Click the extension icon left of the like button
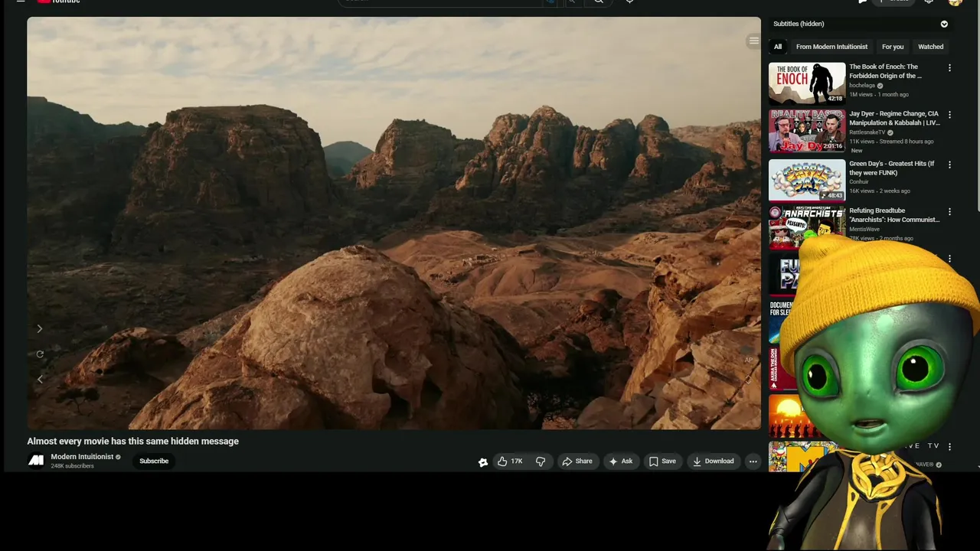 click(x=483, y=462)
